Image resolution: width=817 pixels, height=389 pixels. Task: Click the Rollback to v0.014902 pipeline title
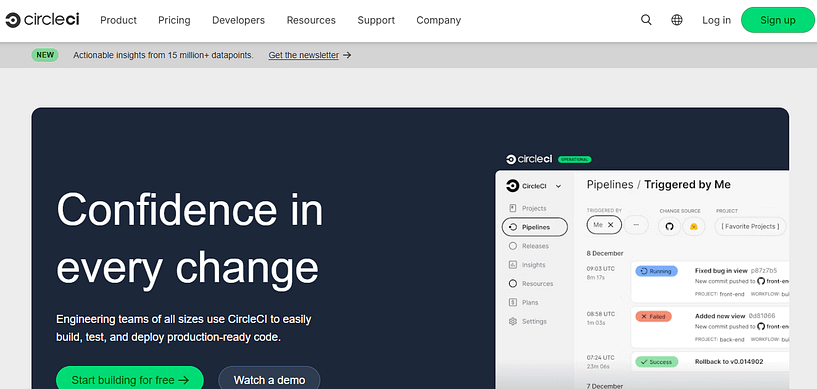729,361
